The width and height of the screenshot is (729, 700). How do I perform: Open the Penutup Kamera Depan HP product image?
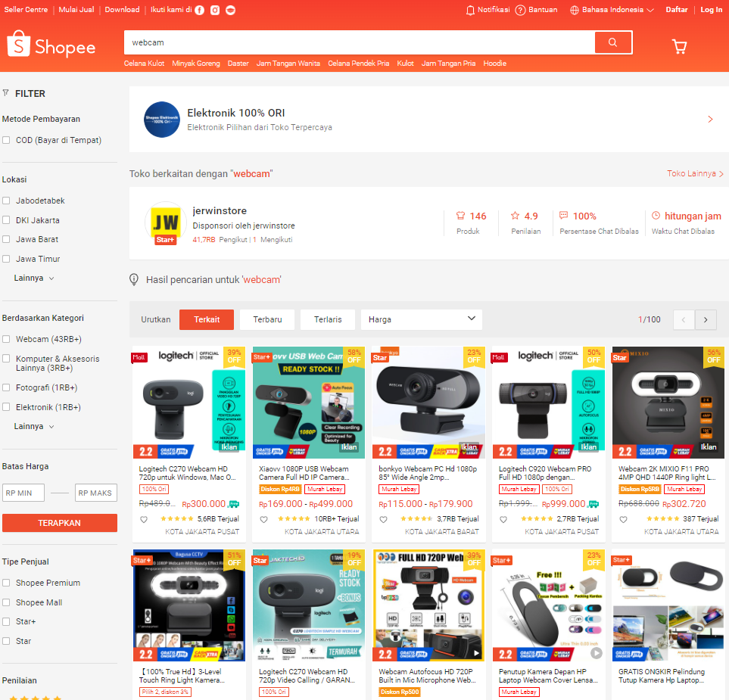(549, 605)
